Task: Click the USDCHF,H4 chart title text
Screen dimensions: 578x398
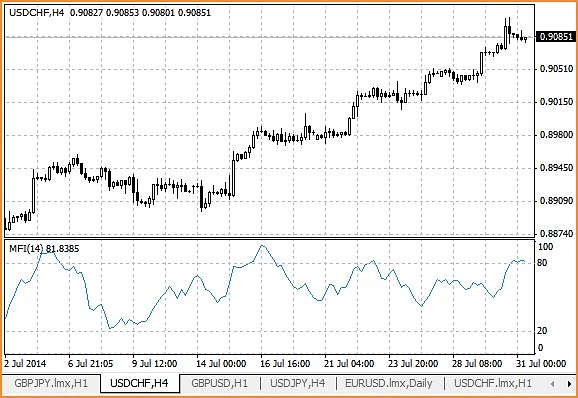Action: coord(36,13)
